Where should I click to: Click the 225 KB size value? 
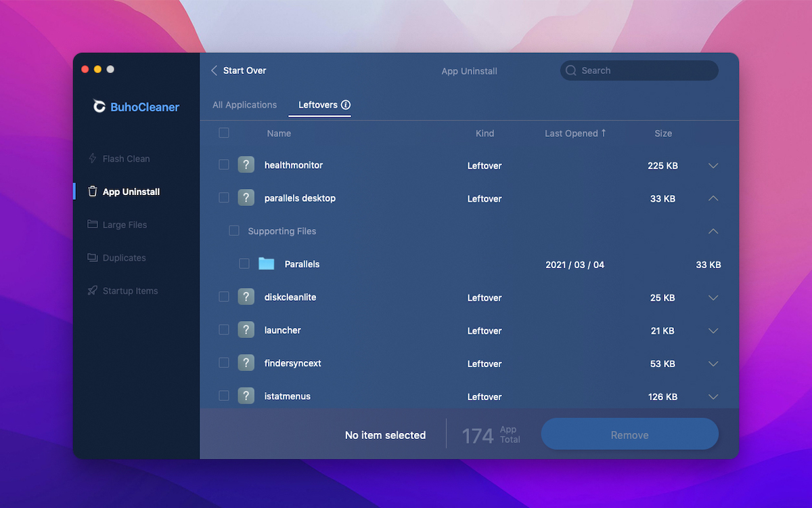tap(662, 166)
